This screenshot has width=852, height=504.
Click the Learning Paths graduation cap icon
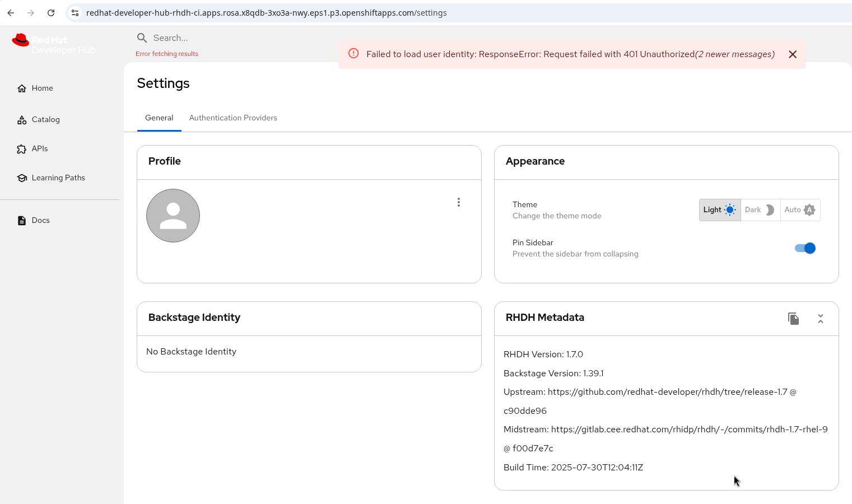(x=22, y=178)
